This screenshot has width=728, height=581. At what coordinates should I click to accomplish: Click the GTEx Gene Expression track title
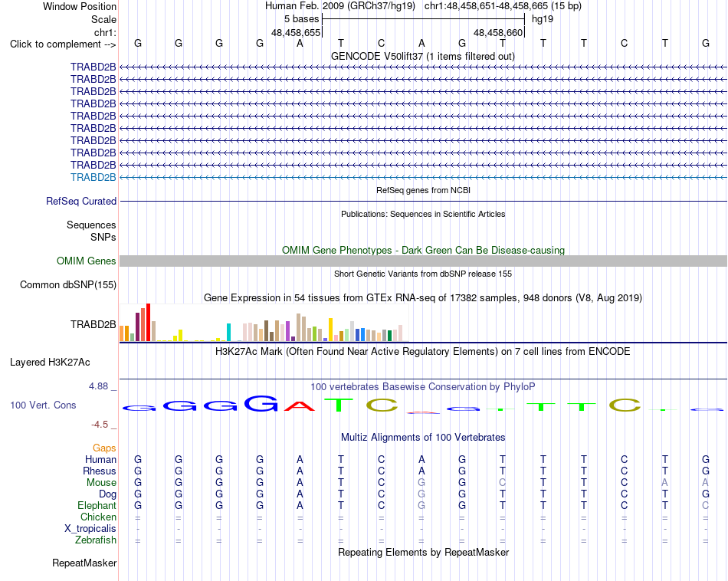423,297
